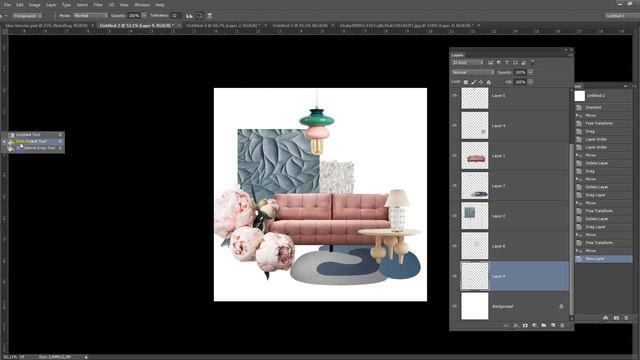Filter layers by smart objects icon

524,62
